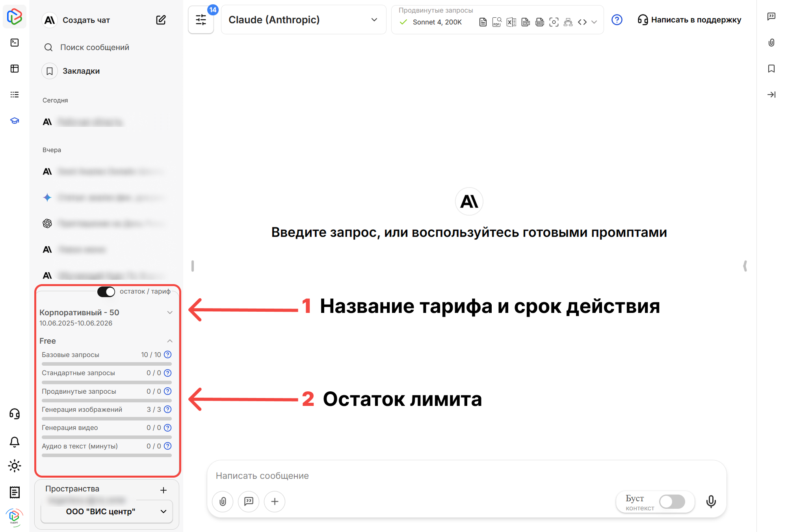Image resolution: width=786 pixels, height=532 pixels.
Task: Open the Claude (Anthropic) model dropdown
Action: point(303,20)
